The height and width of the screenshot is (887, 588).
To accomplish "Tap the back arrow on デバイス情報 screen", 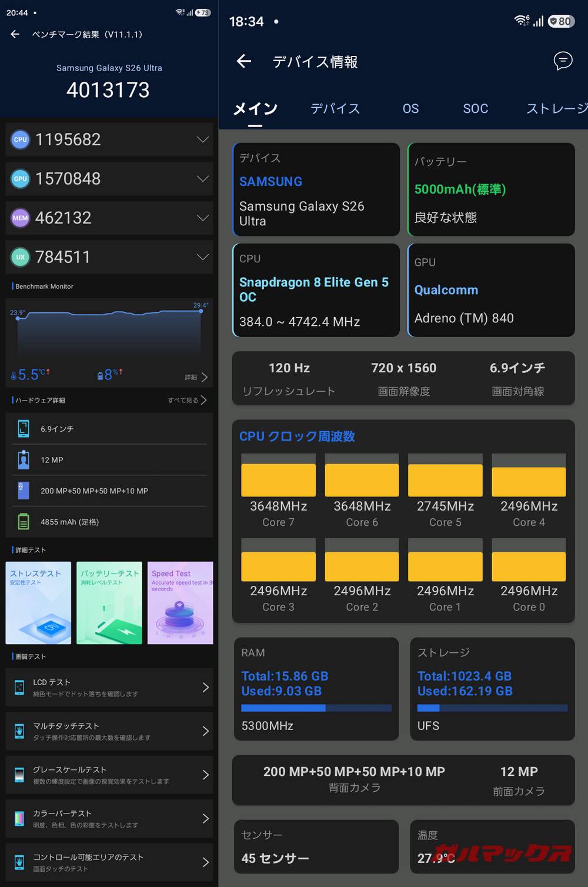I will click(x=244, y=61).
